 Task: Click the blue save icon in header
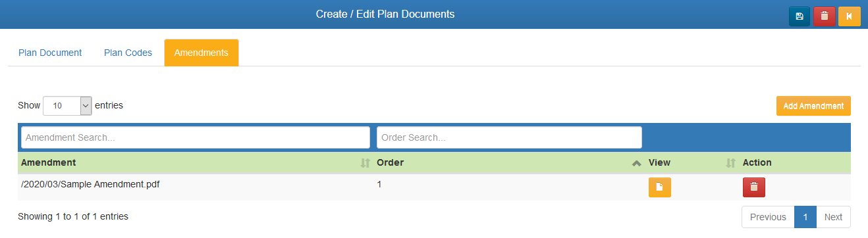800,16
